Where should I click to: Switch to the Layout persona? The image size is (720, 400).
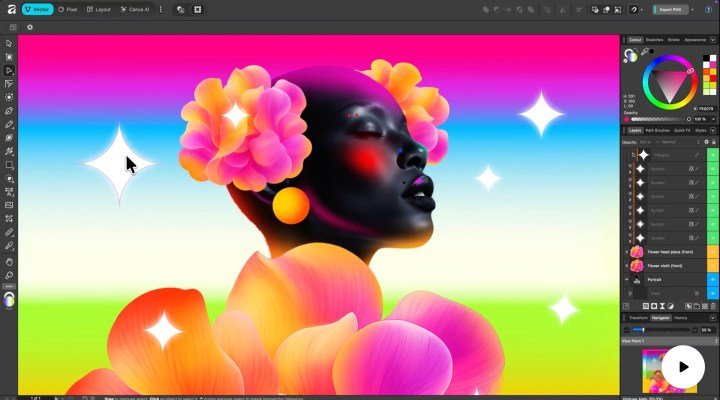99,9
